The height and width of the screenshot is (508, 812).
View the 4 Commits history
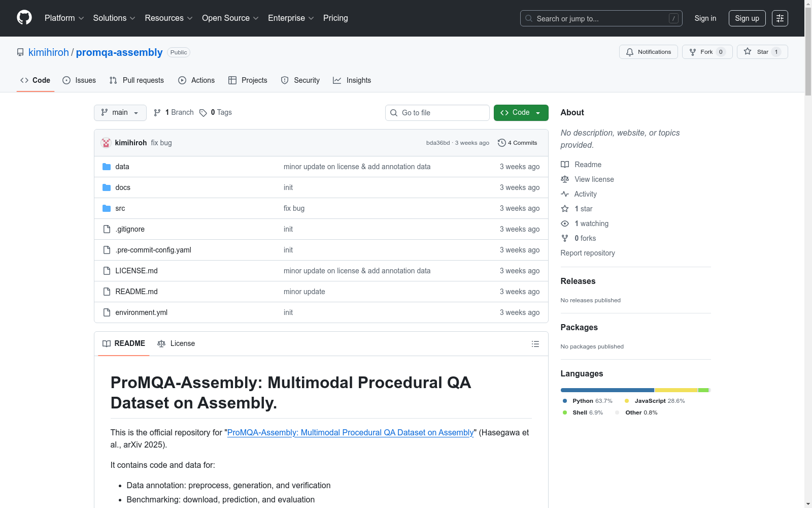click(518, 143)
